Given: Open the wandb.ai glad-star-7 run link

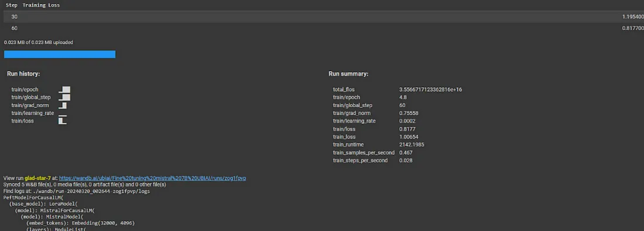Looking at the screenshot, I should coord(152,178).
